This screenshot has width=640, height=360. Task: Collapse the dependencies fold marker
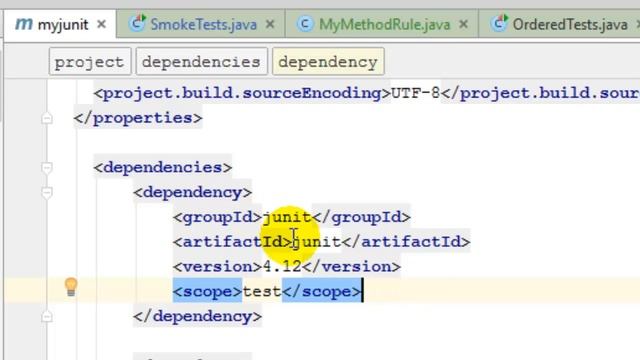pos(47,168)
